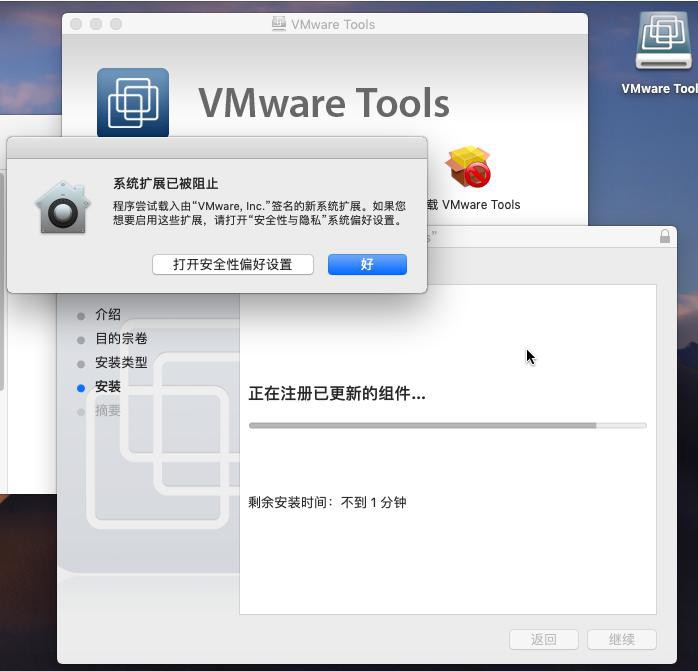Select the 摘要 step in sidebar
This screenshot has width=698, height=671.
[108, 411]
